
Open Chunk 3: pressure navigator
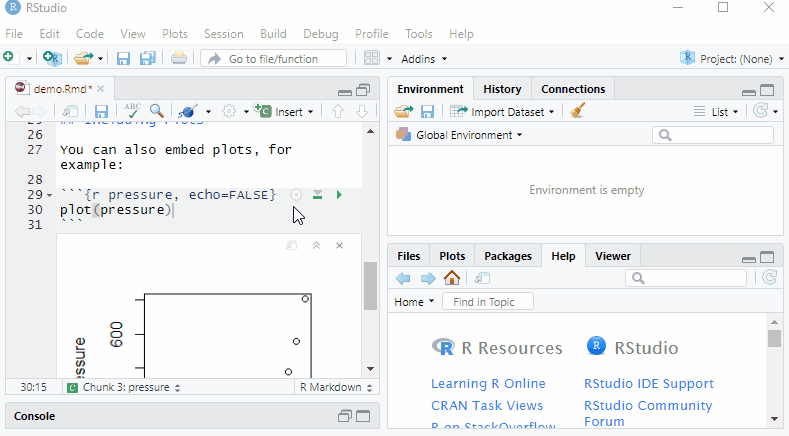coord(124,387)
